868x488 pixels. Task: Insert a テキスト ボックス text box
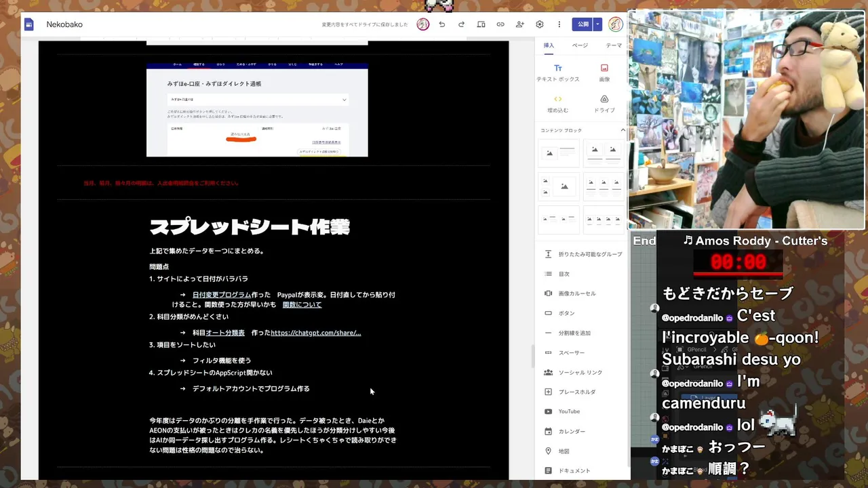pyautogui.click(x=558, y=73)
